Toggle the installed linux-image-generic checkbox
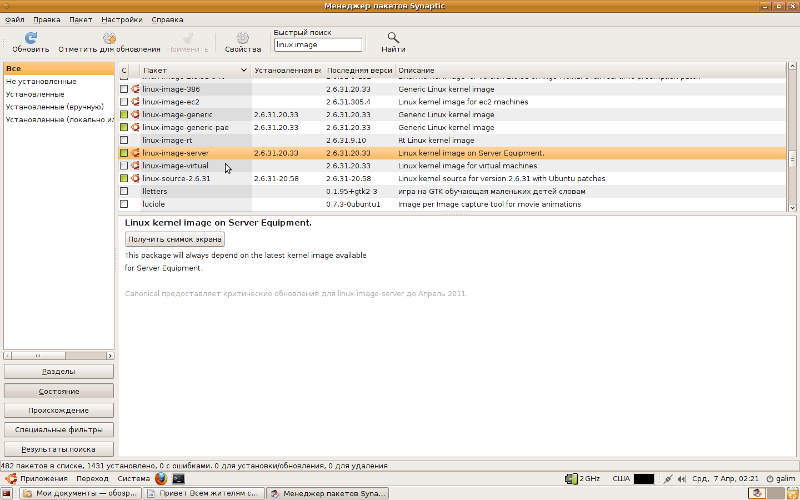The height and width of the screenshot is (500, 800). pyautogui.click(x=123, y=114)
